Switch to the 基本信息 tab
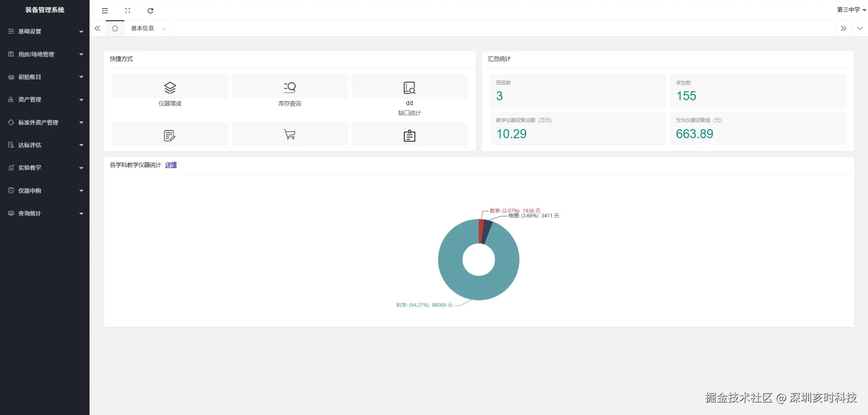The image size is (868, 415). pyautogui.click(x=142, y=28)
